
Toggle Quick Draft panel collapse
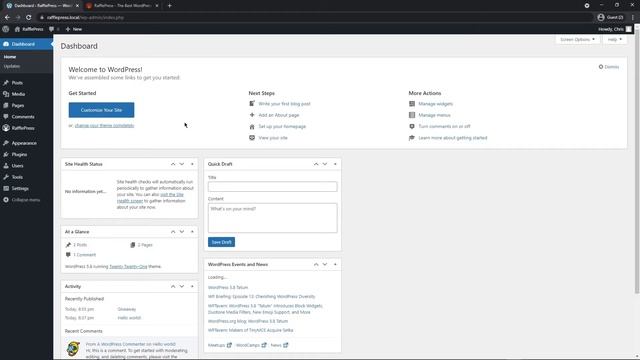pyautogui.click(x=335, y=164)
